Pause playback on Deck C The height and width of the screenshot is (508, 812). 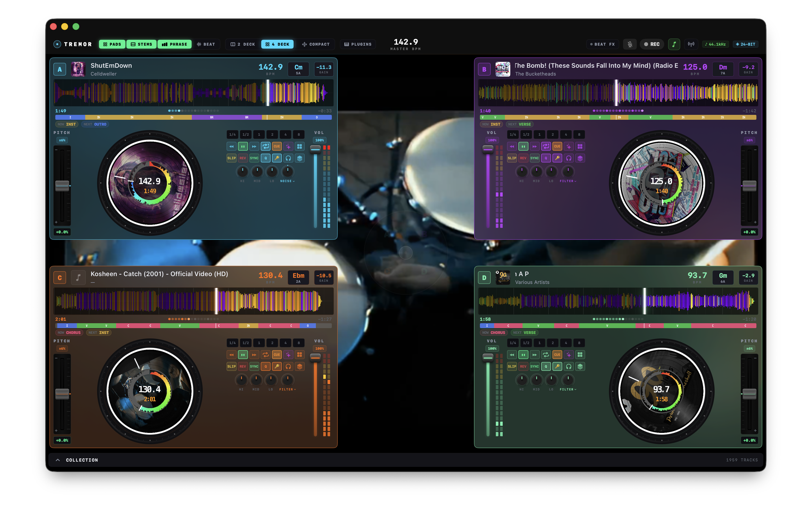pos(242,355)
